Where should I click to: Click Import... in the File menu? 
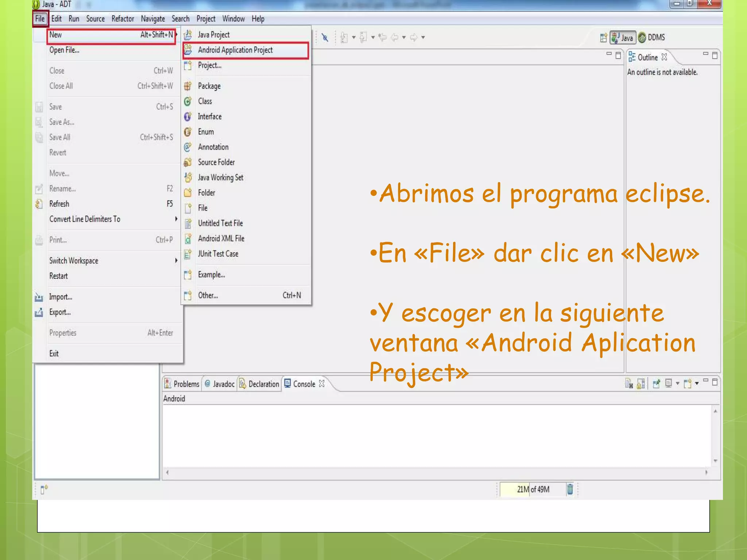tap(61, 297)
